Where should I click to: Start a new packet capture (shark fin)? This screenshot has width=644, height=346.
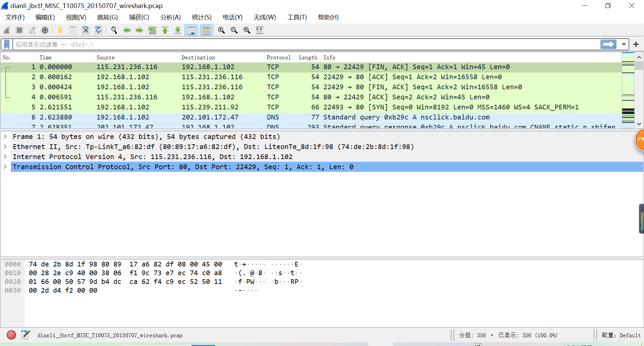(7, 30)
